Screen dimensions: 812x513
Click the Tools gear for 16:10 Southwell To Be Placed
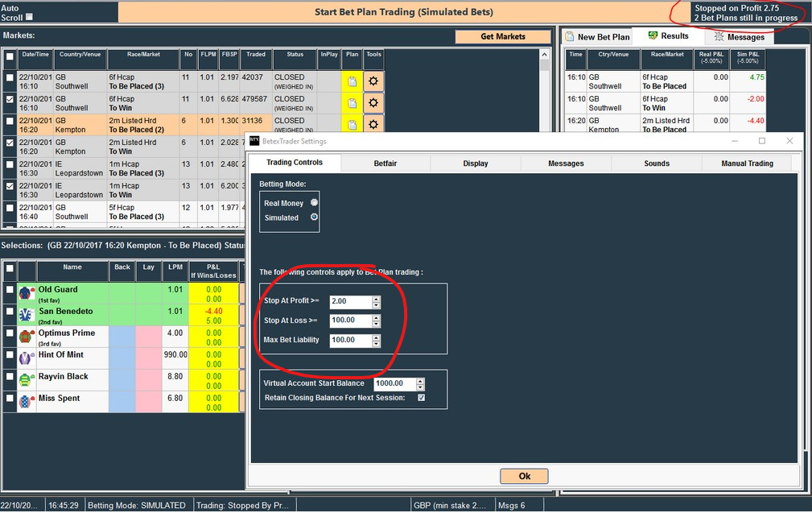point(373,81)
